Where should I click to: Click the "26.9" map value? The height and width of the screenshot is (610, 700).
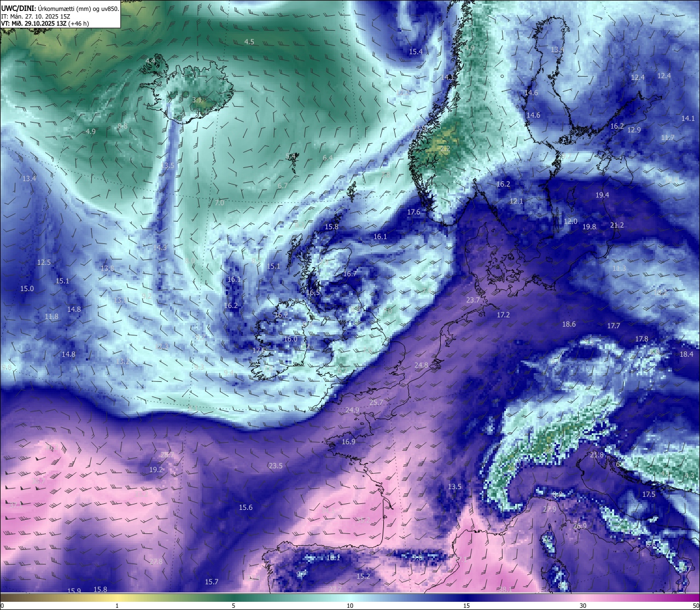(x=580, y=526)
